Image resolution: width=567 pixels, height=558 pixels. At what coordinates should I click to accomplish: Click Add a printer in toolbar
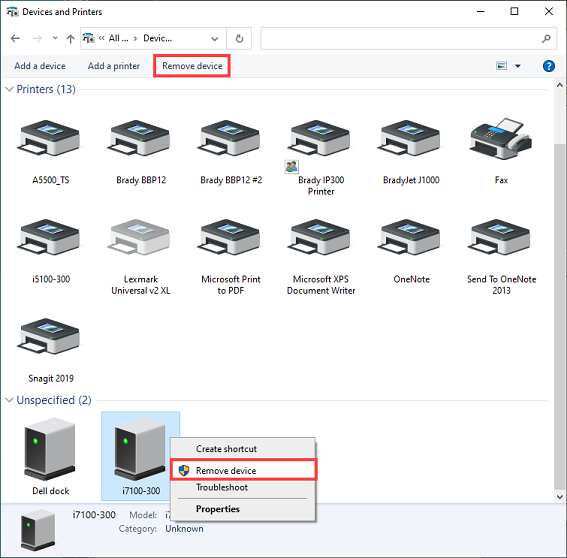pos(114,66)
